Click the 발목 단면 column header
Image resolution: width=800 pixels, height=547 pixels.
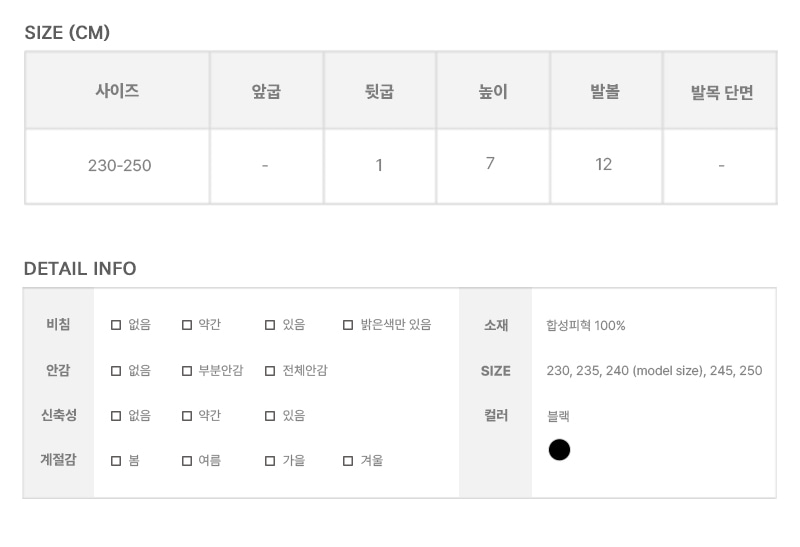point(720,91)
